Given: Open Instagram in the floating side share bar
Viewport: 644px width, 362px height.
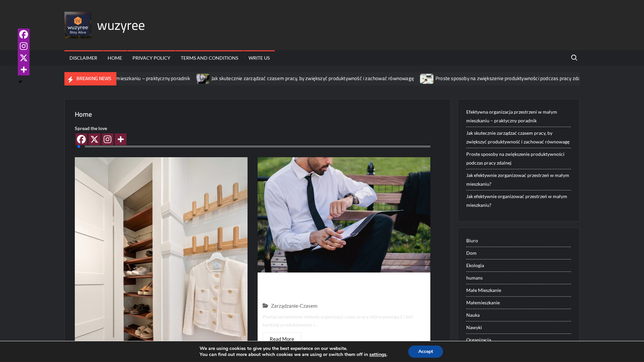Looking at the screenshot, I should click(x=23, y=46).
